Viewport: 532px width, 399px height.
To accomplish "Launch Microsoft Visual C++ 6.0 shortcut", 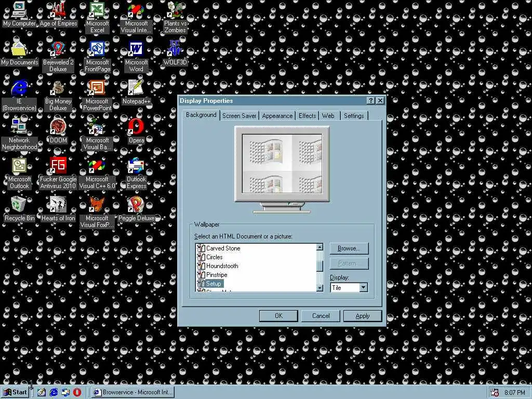I will [x=97, y=174].
